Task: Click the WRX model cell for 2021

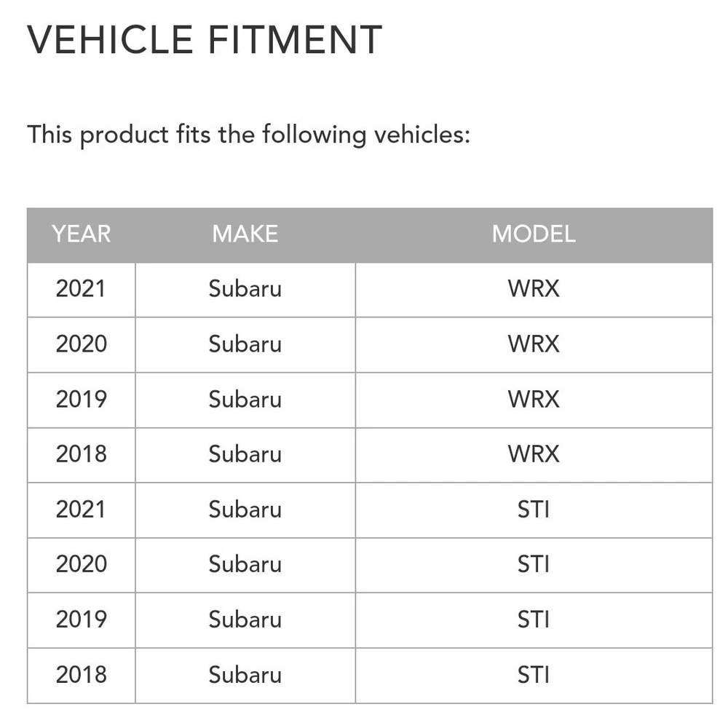Action: coord(534,289)
